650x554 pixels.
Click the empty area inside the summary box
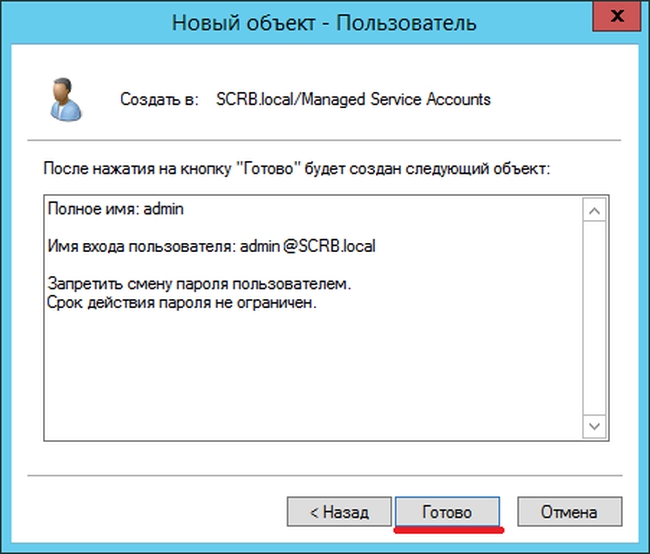310,380
